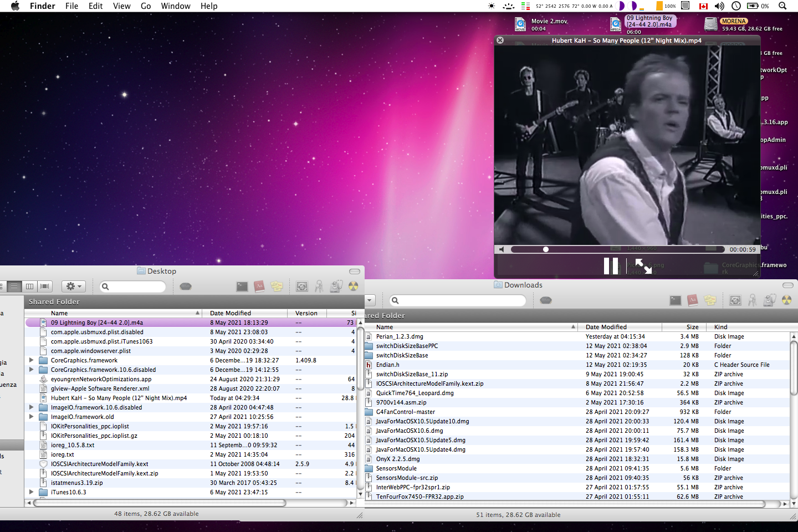Click the Burn icon in Downloads toolbar
Screen dimensions: 798x532
pyautogui.click(x=786, y=300)
